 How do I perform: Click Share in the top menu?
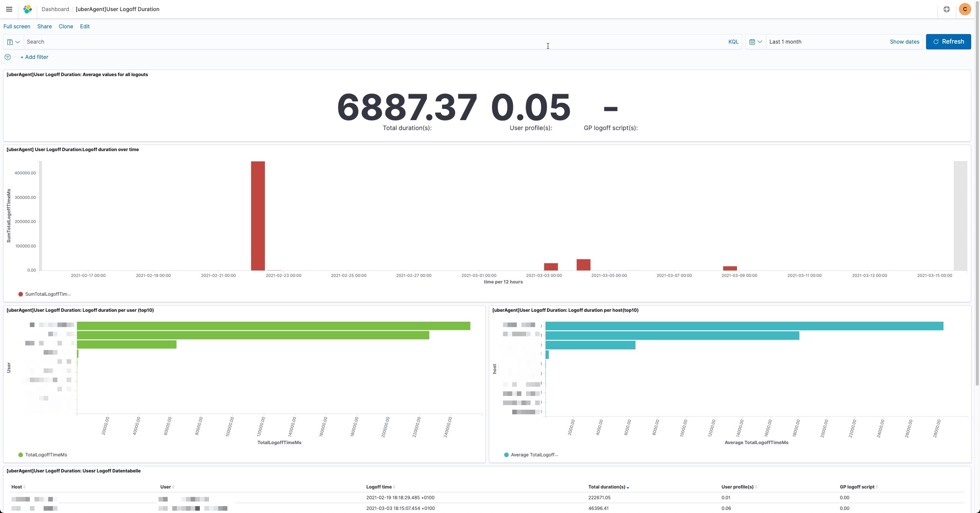tap(44, 26)
